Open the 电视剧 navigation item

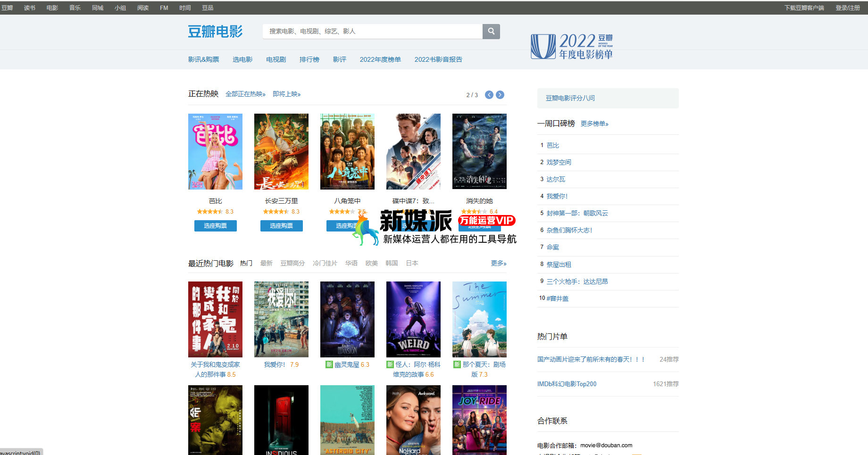276,59
